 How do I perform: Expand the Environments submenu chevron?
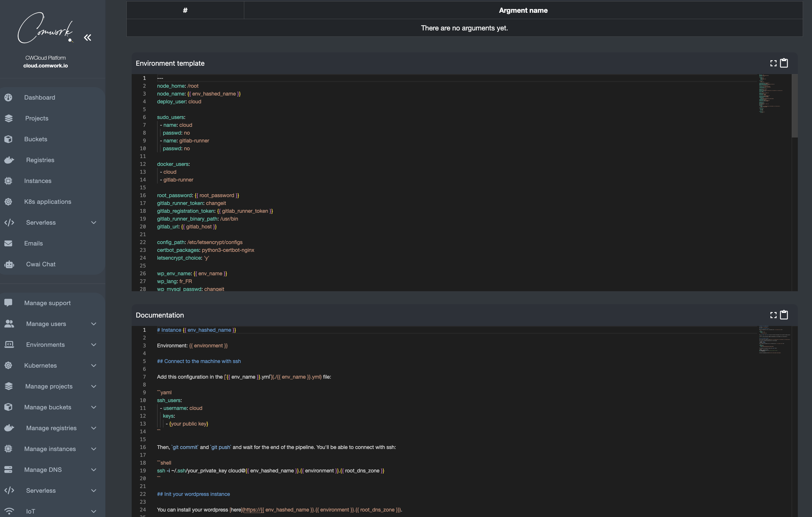94,345
